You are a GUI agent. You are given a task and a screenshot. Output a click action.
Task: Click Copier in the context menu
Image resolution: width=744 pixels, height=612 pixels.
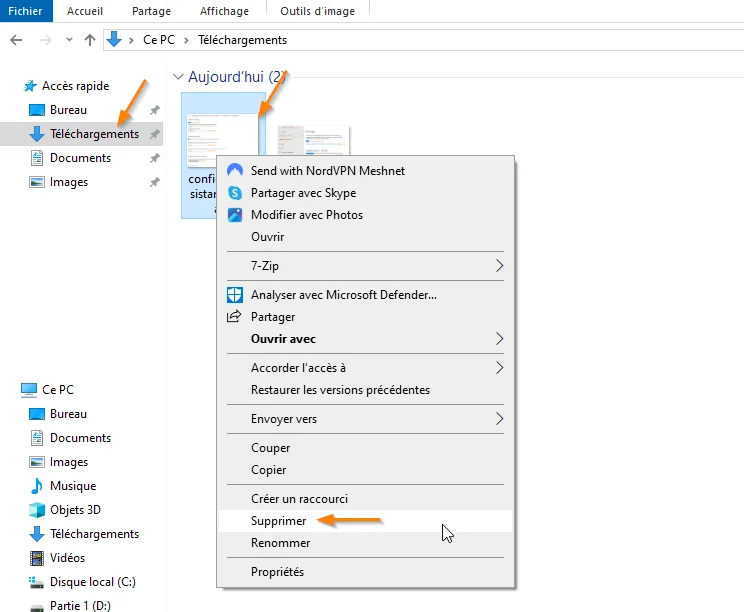coord(365,470)
